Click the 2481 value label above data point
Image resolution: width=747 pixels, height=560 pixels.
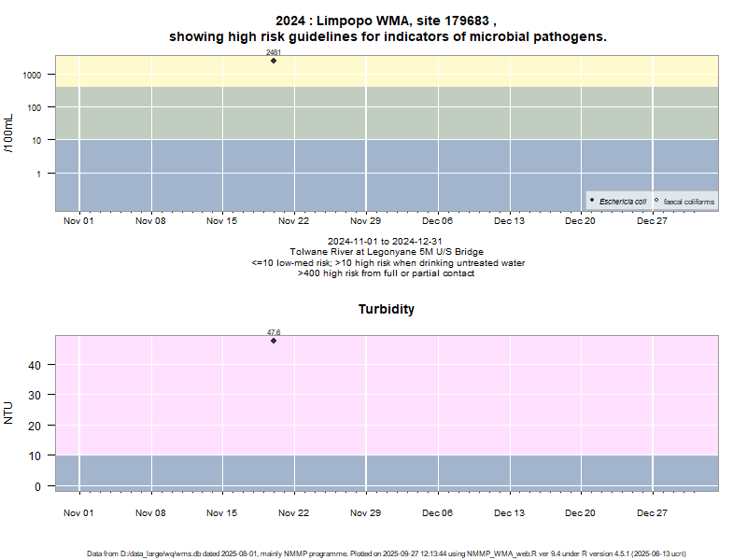click(x=274, y=53)
